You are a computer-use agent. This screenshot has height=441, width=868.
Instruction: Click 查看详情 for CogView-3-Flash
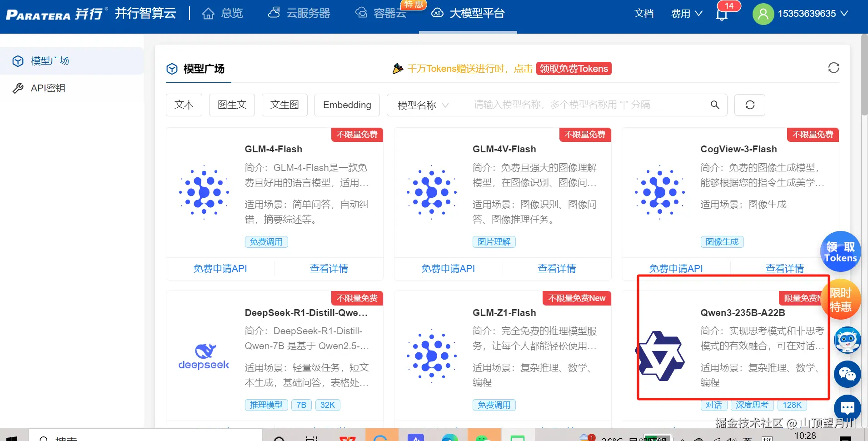pyautogui.click(x=784, y=269)
